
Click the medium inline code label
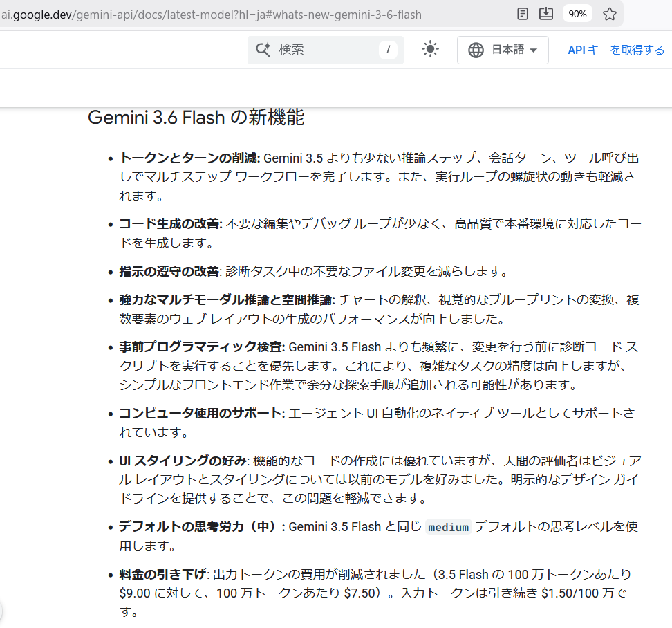click(x=448, y=527)
